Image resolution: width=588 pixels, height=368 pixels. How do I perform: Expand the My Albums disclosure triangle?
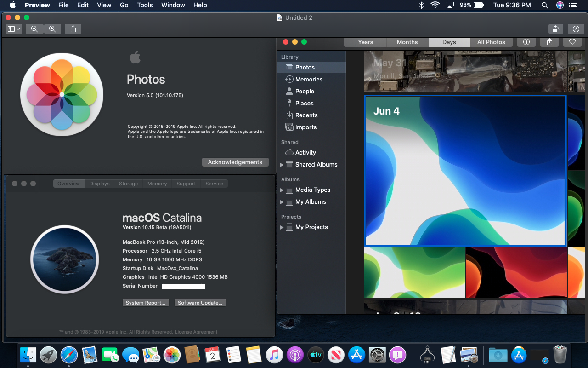pos(282,202)
